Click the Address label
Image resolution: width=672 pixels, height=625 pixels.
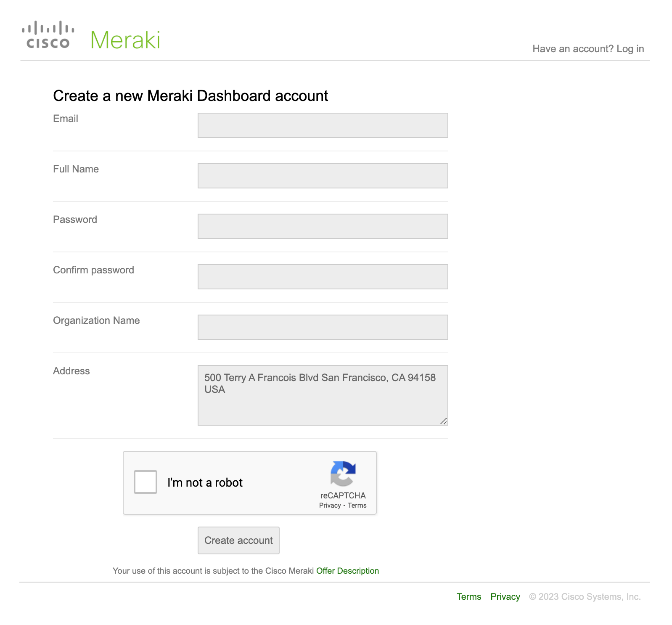click(x=71, y=371)
